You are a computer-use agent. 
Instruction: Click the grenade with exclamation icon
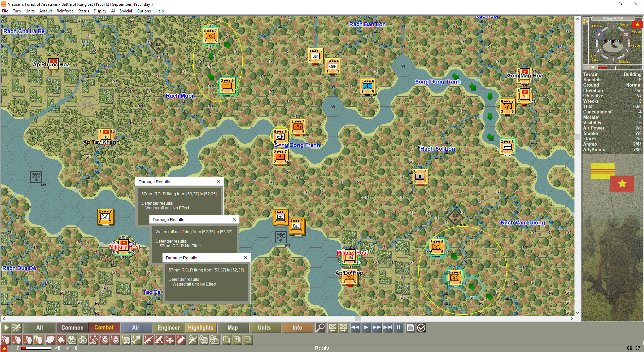(x=6, y=340)
